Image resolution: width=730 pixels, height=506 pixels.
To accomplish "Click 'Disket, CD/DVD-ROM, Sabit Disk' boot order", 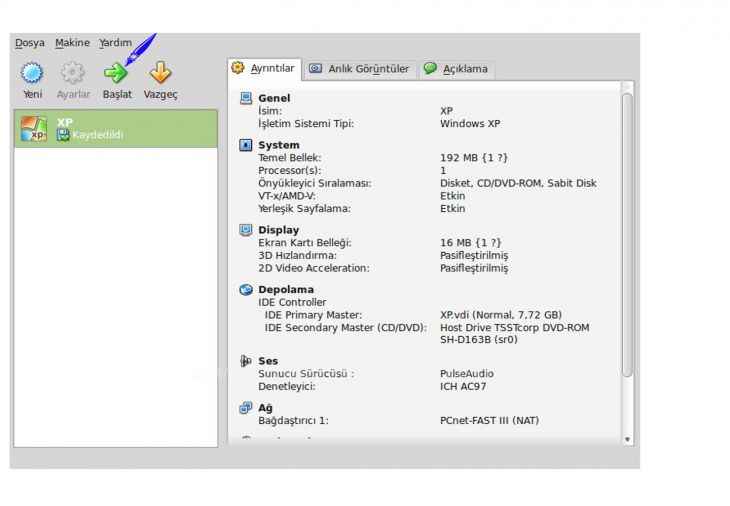I will 518,183.
